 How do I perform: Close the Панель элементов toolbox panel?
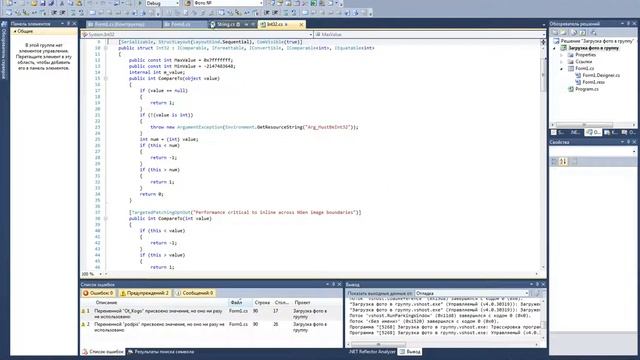pos(74,24)
